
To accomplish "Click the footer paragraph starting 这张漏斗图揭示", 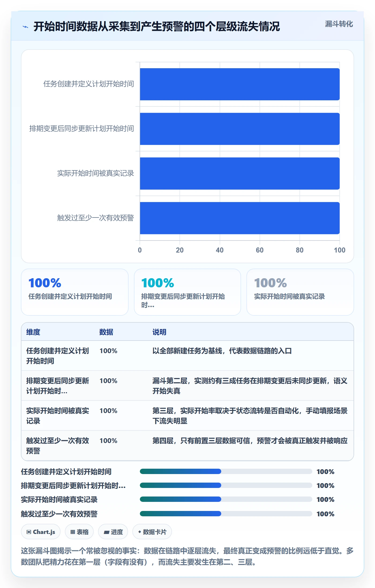I will (x=187, y=556).
